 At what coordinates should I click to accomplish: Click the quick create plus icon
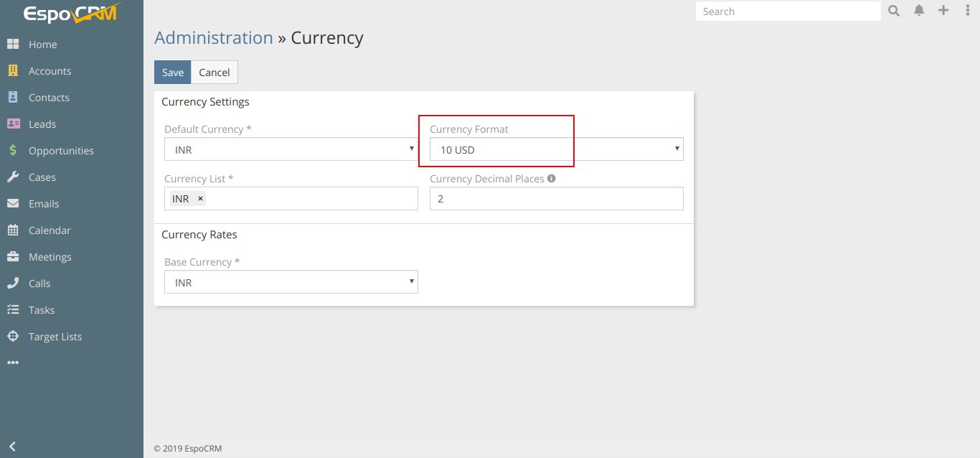tap(943, 11)
